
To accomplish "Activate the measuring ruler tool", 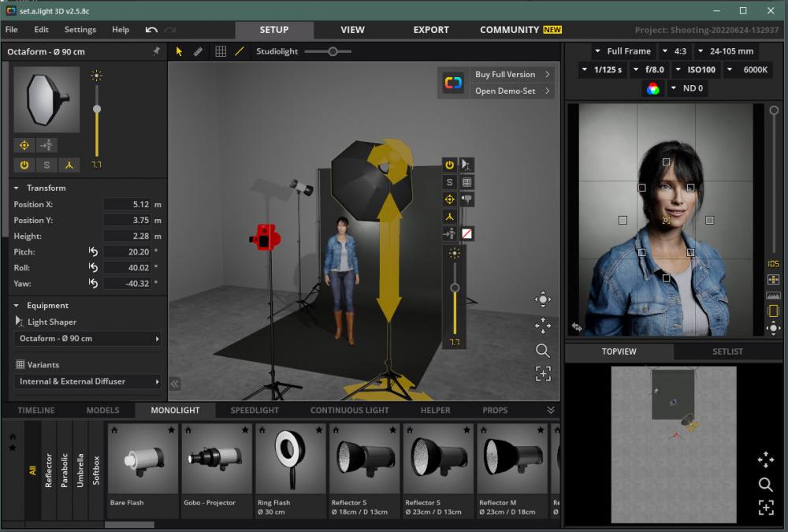I will (198, 51).
